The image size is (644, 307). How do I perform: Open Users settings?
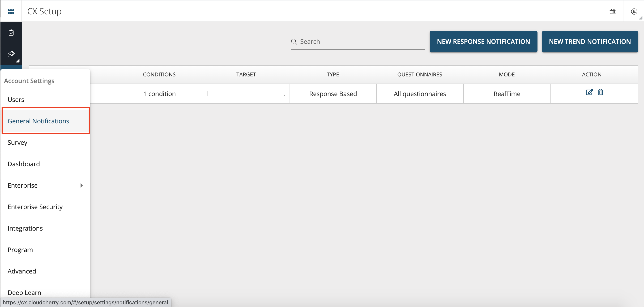pyautogui.click(x=45, y=100)
